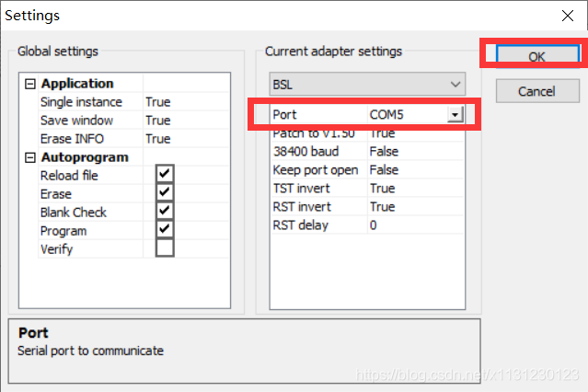Screen dimensions: 588x392
Task: Select the Keep port open row
Action: point(317,169)
